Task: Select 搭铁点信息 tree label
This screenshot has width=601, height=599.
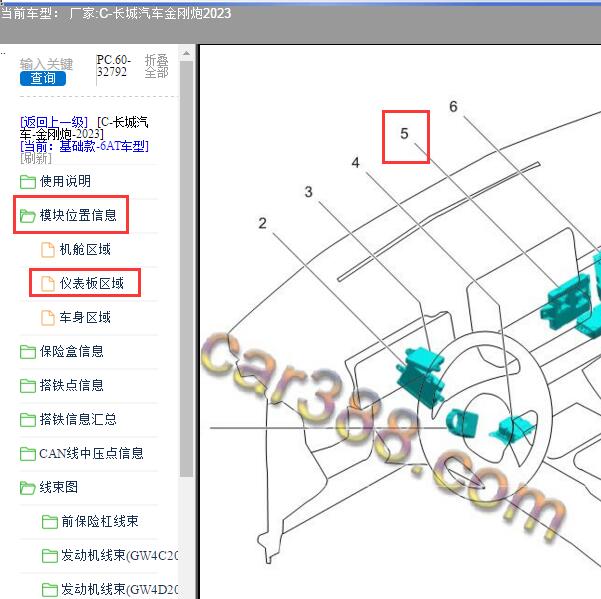Action: [x=72, y=386]
